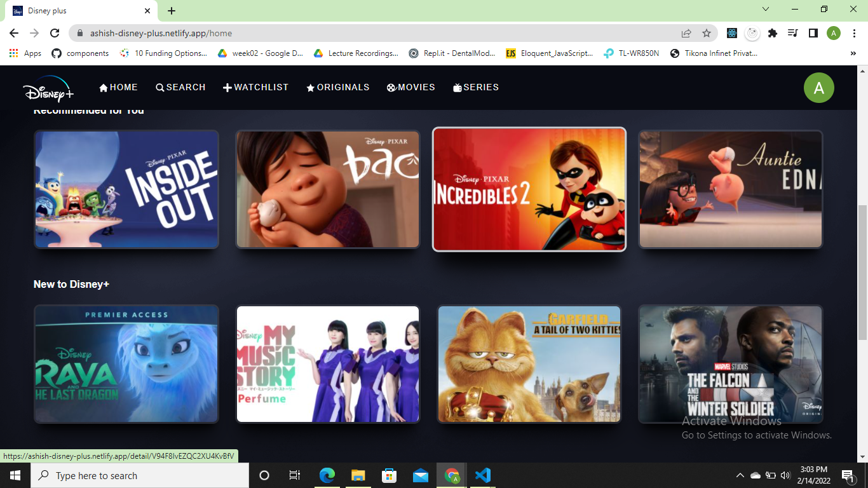Image resolution: width=868 pixels, height=488 pixels.
Task: Close the Disney plus tab
Action: [x=147, y=11]
